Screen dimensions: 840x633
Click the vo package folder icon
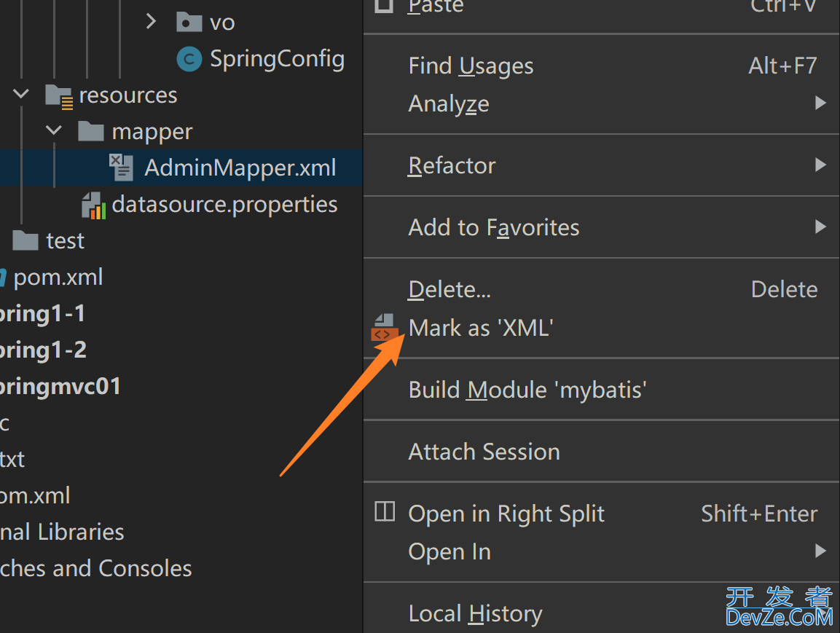coord(189,22)
